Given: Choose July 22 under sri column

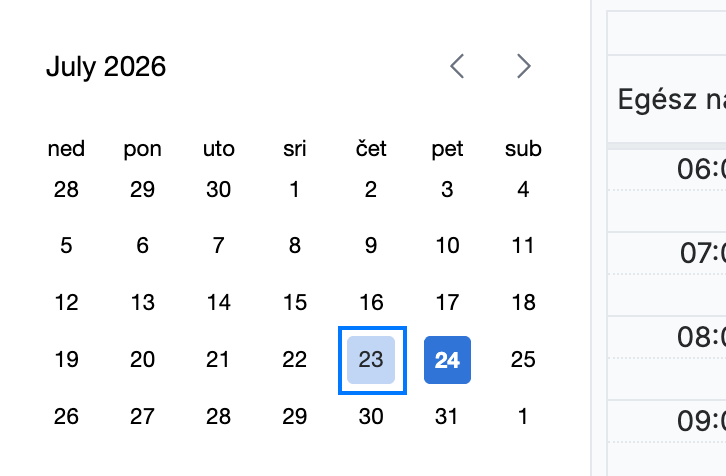Looking at the screenshot, I should click(294, 360).
